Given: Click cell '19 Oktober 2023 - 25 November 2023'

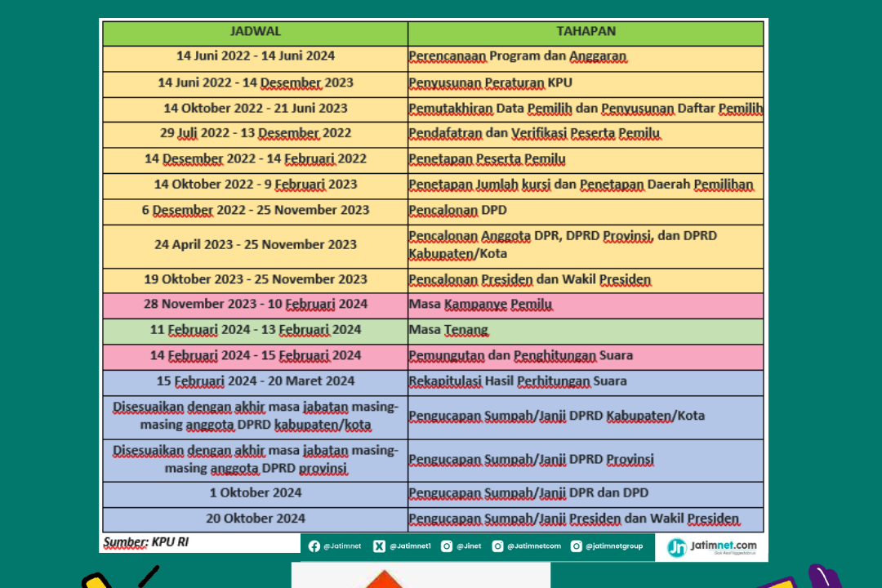Looking at the screenshot, I should 256,280.
